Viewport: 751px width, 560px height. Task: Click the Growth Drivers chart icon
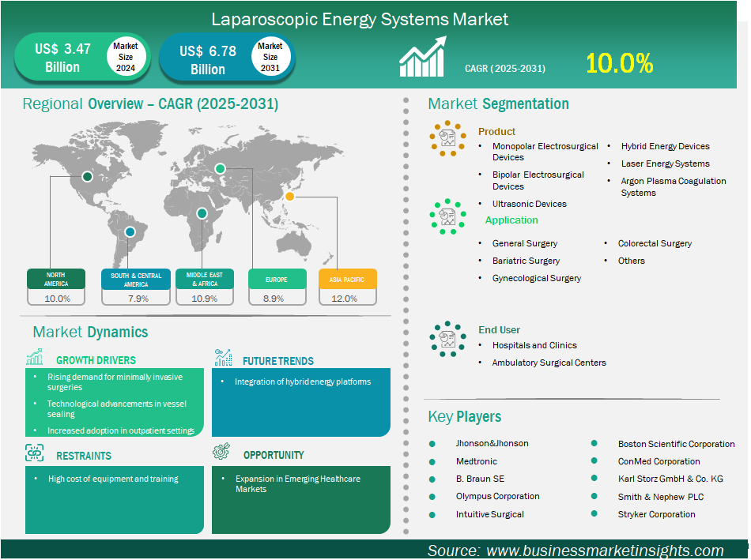[35, 358]
